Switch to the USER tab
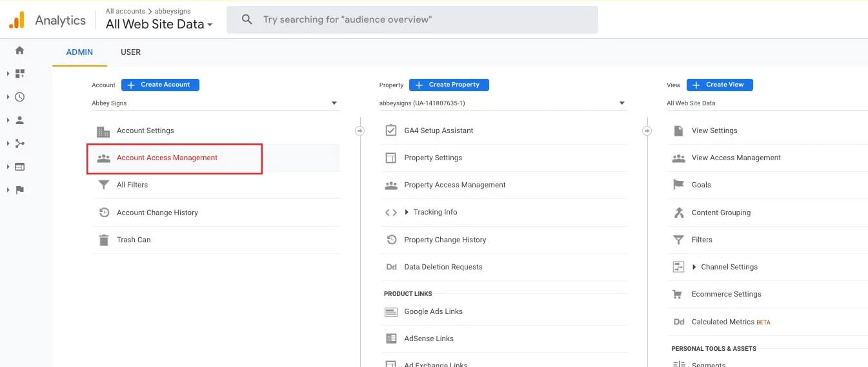This screenshot has height=367, width=868. (x=130, y=52)
